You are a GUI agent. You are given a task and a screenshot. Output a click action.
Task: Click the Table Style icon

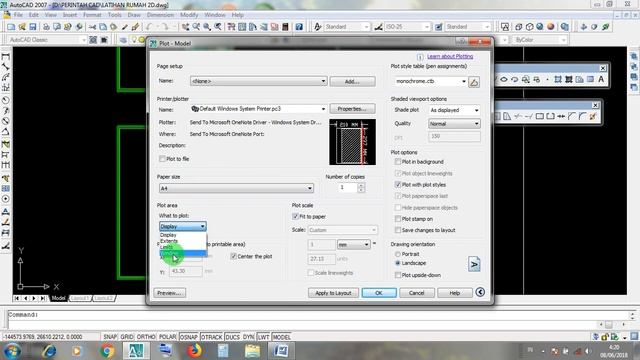438,27
